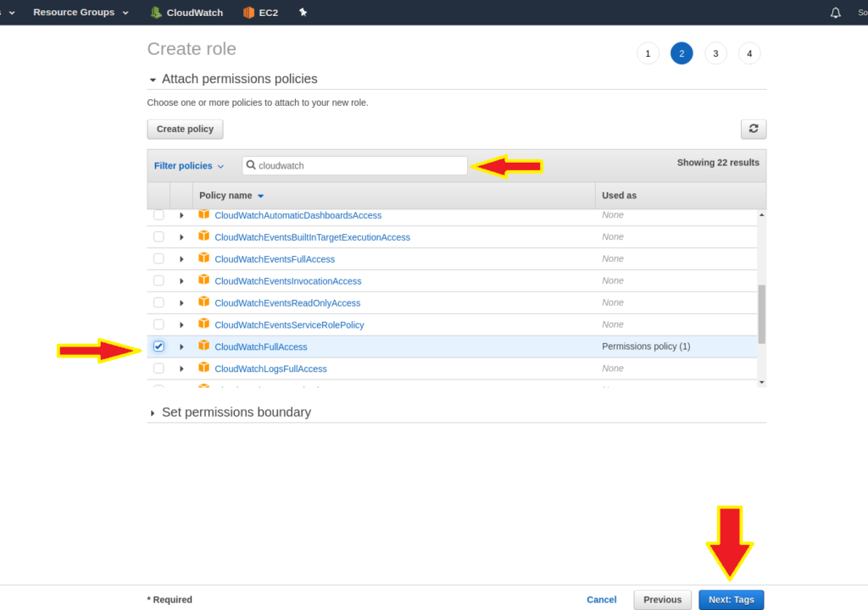Click the policy icon beside CloudWatchLogsFullAccess
Image resolution: width=868 pixels, height=610 pixels.
(203, 369)
